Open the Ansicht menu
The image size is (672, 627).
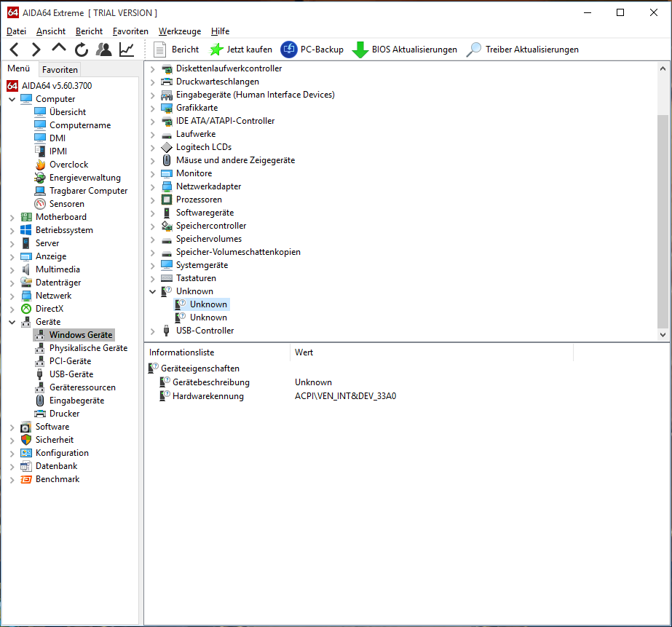click(51, 31)
